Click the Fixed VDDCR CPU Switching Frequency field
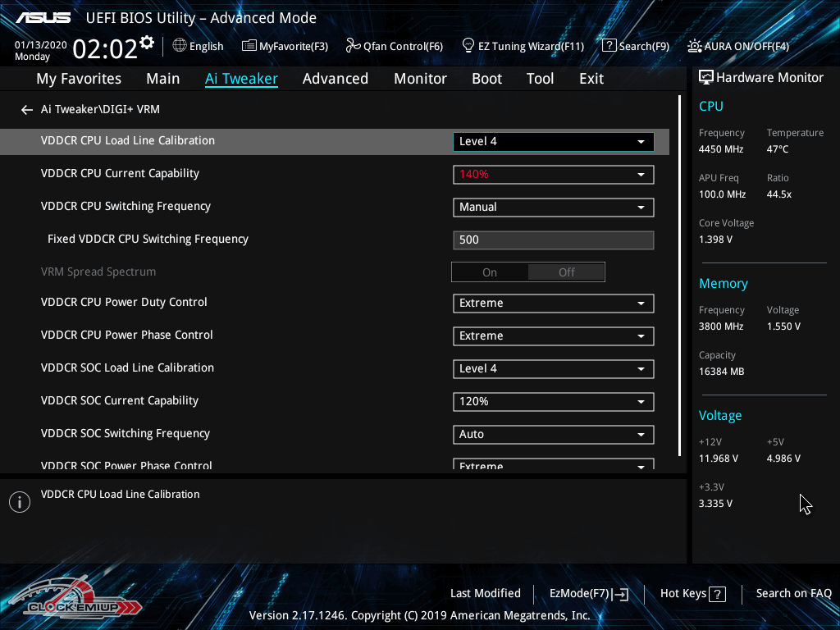Screen dimensions: 840x630 pyautogui.click(x=553, y=240)
